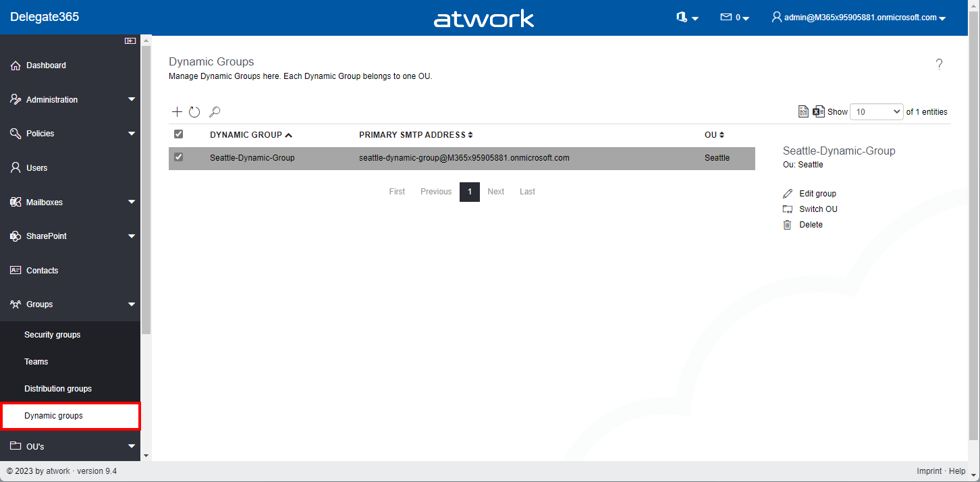
Task: Click the Next pagination link
Action: coord(496,192)
